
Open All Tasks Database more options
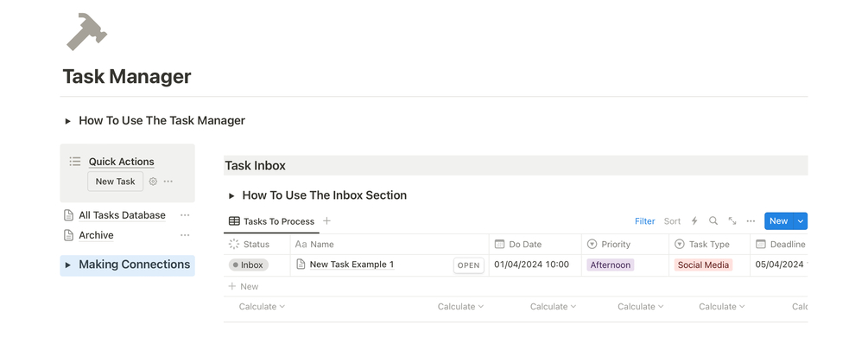(185, 215)
